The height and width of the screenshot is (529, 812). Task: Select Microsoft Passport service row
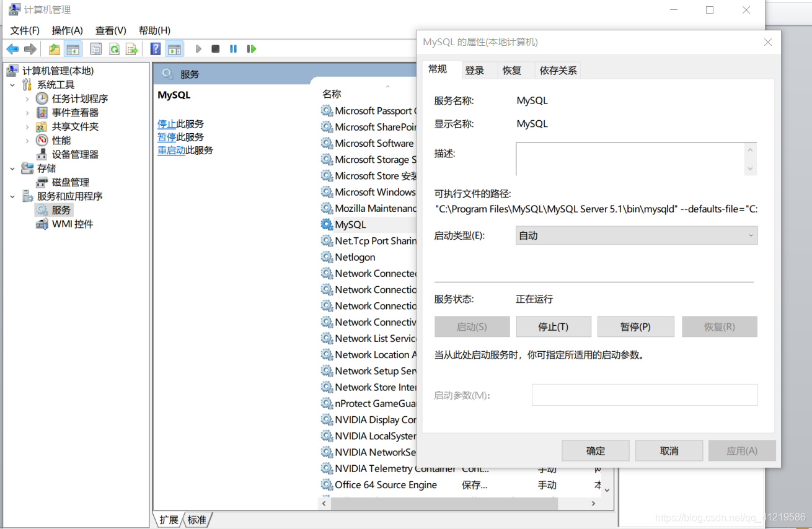pos(369,111)
